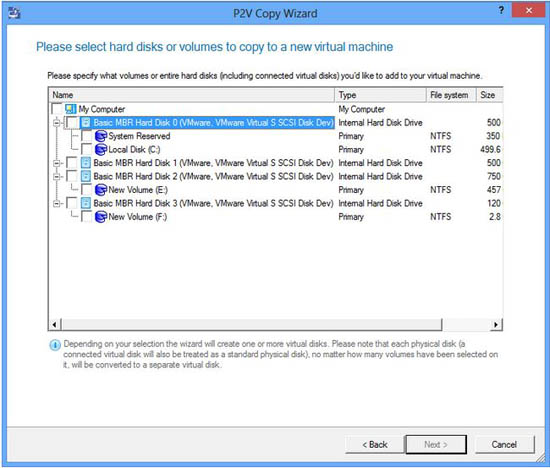The image size is (550, 468).
Task: Click the File system column header
Action: [451, 95]
